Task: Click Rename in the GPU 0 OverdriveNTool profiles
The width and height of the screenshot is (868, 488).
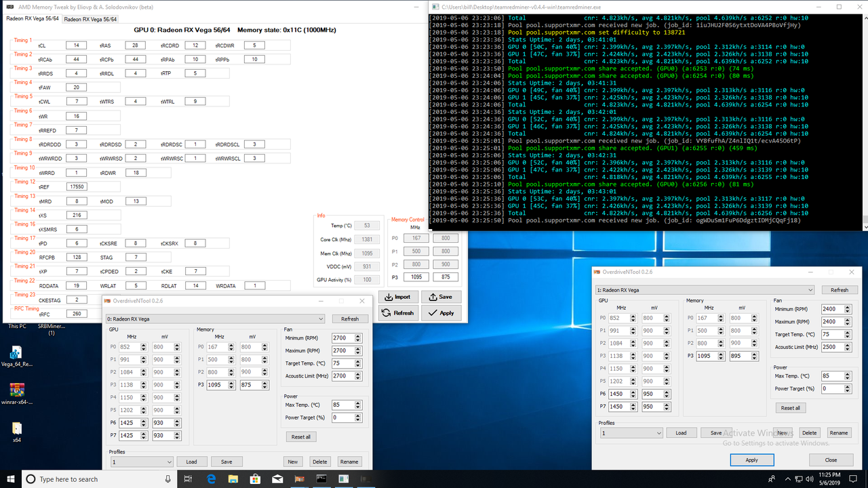Action: coord(349,462)
